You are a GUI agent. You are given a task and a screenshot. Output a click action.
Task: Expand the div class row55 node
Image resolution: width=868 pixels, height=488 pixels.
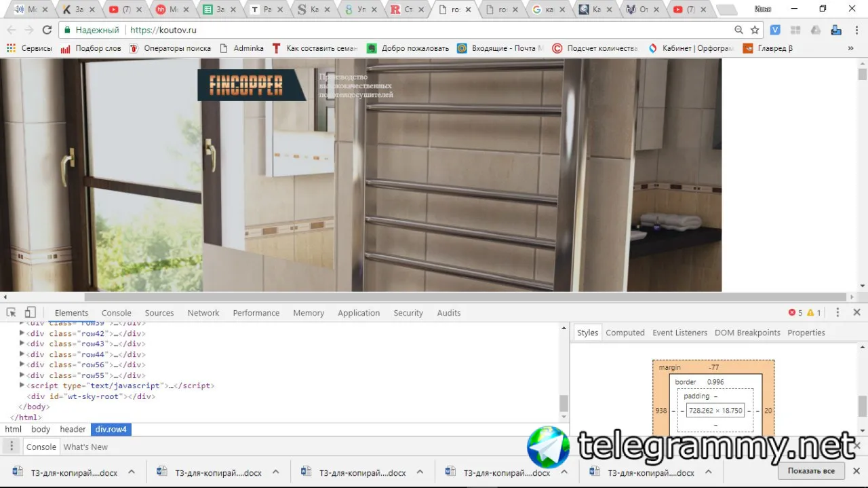(22, 375)
